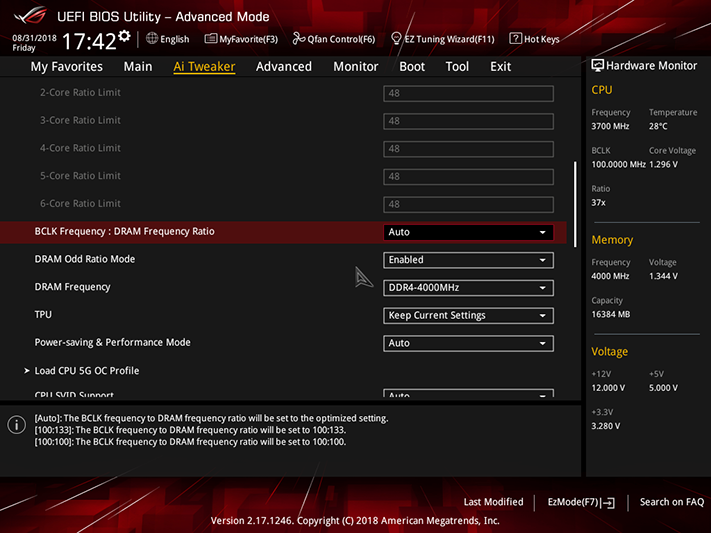
Task: Click the 6-Core Ratio Limit field
Action: (x=468, y=205)
